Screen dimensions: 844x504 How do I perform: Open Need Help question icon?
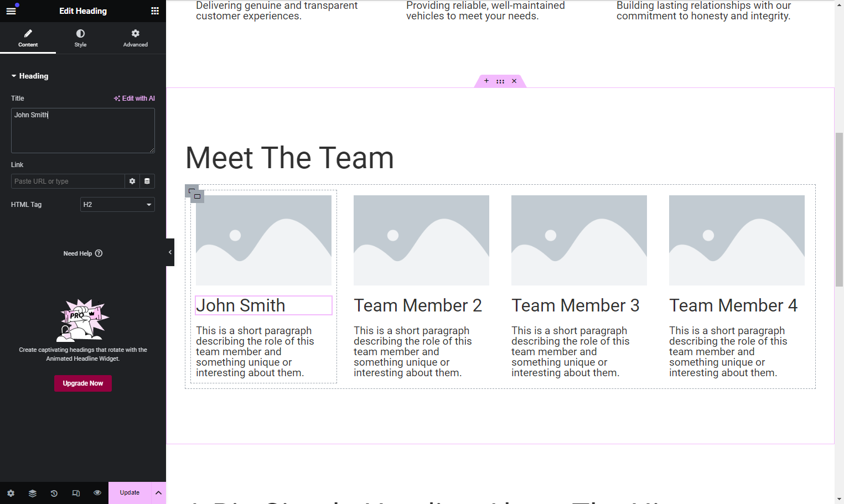[x=99, y=253]
